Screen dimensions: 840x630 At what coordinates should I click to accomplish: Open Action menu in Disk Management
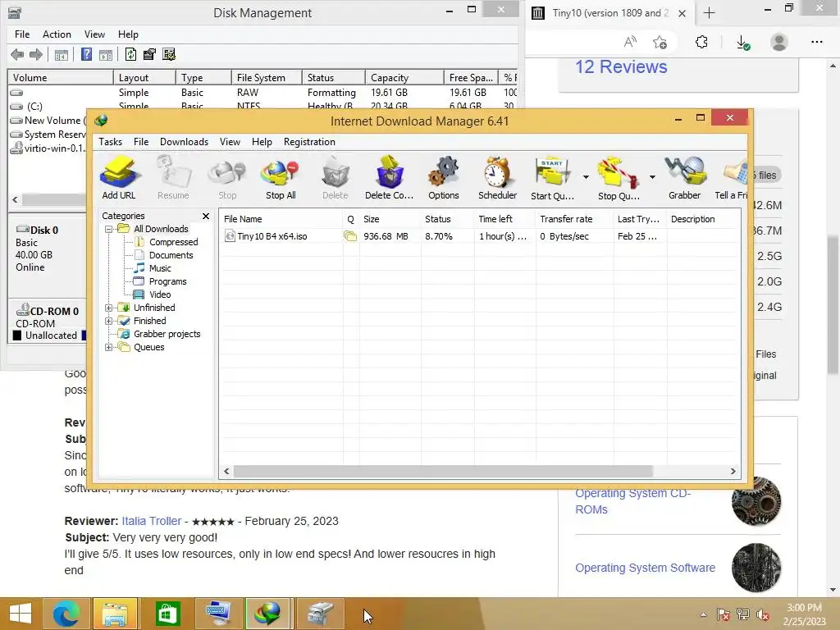coord(57,34)
